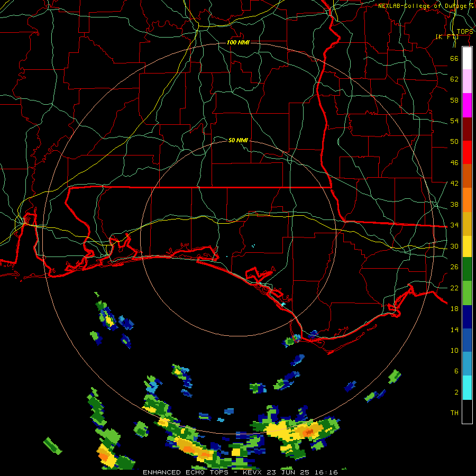Click the "23 JUN 25" date text

(x=289, y=472)
